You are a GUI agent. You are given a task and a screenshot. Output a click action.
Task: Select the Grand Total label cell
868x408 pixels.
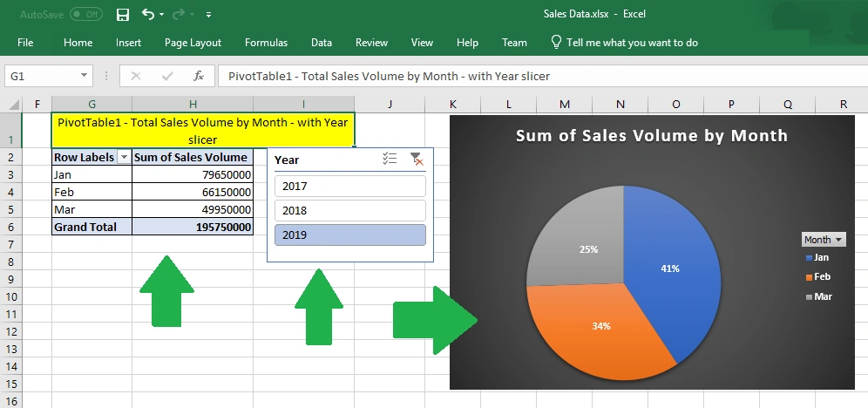pos(92,227)
